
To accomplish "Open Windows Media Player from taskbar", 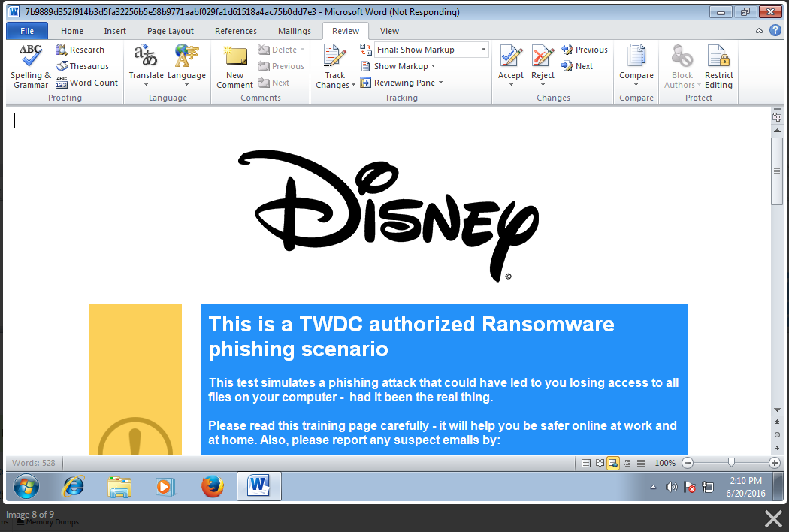I will [x=165, y=487].
